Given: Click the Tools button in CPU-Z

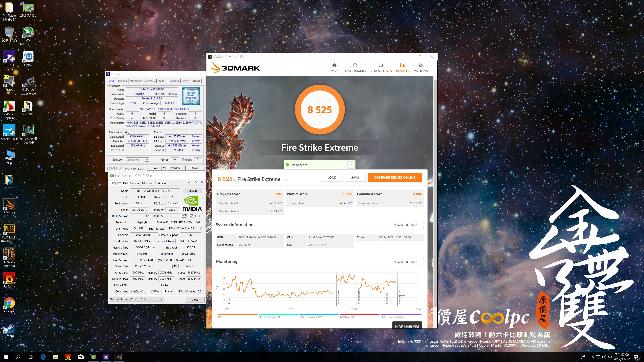Looking at the screenshot, I should click(x=154, y=168).
